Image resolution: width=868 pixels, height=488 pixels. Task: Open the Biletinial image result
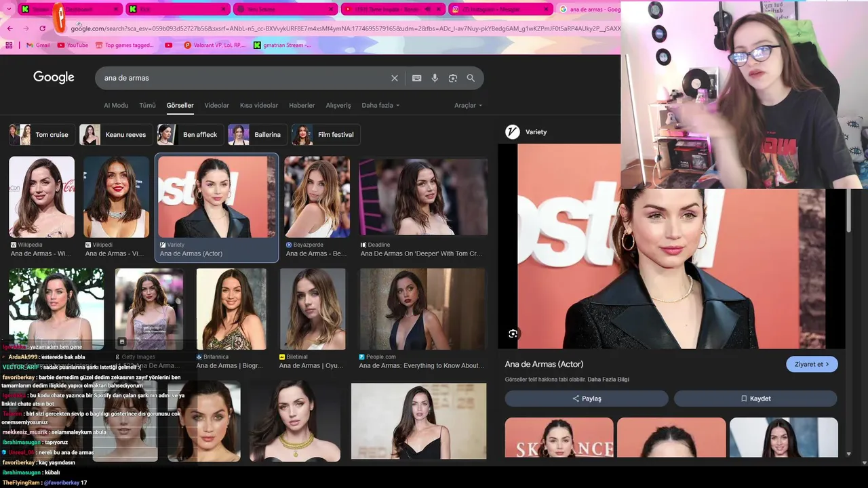pos(313,309)
